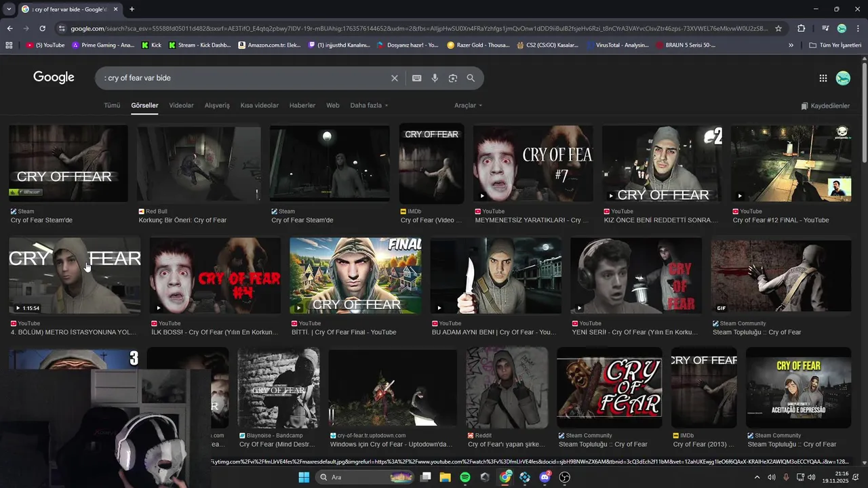
Task: Click 'Cry of Fear #12 FİNAL - YouTube' title
Action: (781, 220)
